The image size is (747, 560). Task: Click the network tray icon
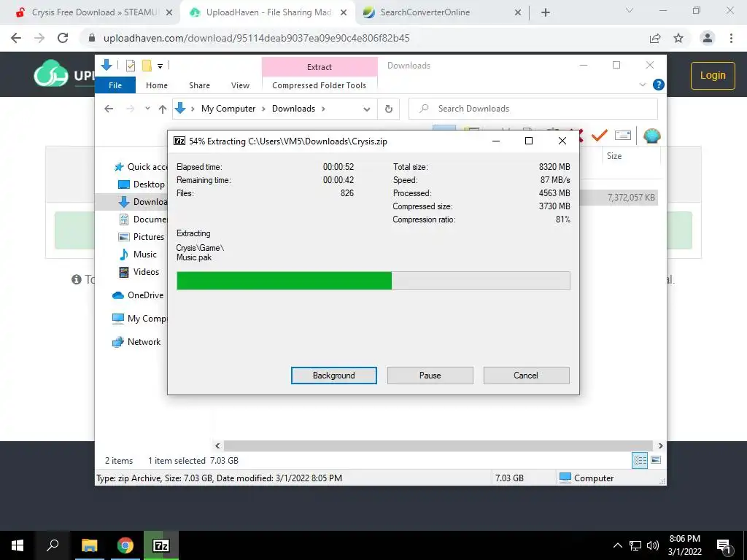(x=635, y=545)
